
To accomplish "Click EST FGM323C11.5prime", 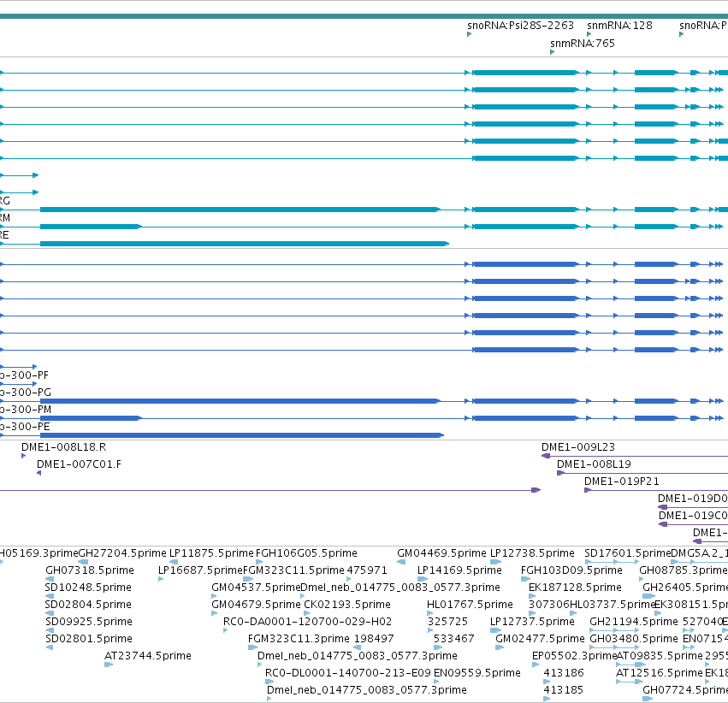I will click(x=294, y=570).
